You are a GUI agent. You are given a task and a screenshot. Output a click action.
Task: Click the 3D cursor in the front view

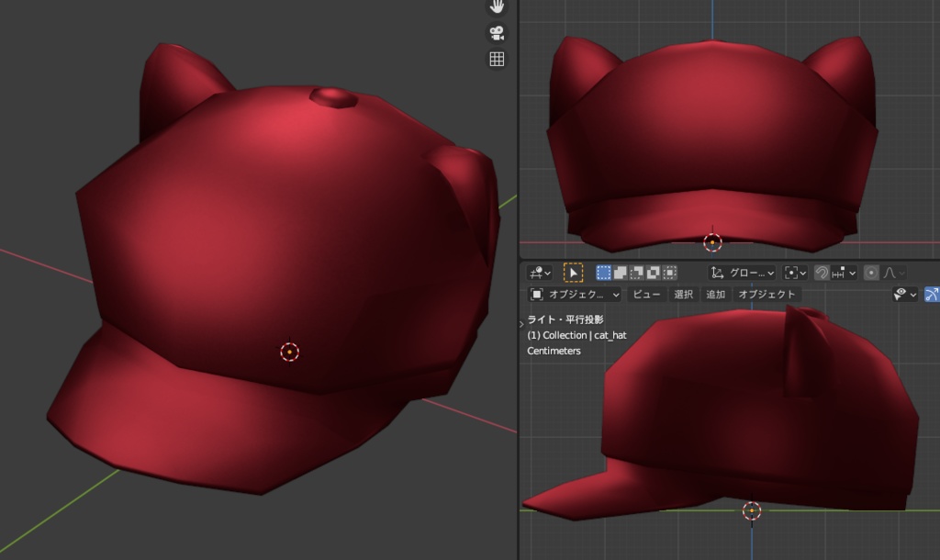712,242
